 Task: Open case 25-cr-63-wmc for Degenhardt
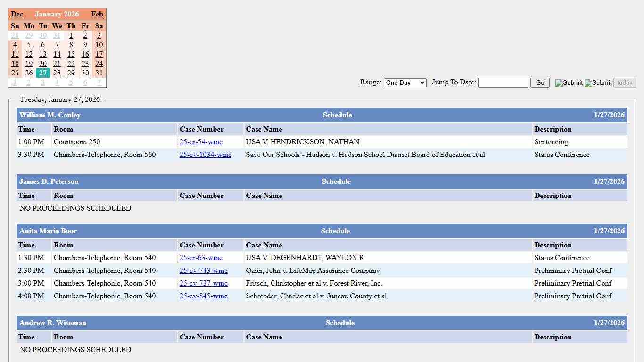[x=200, y=258]
